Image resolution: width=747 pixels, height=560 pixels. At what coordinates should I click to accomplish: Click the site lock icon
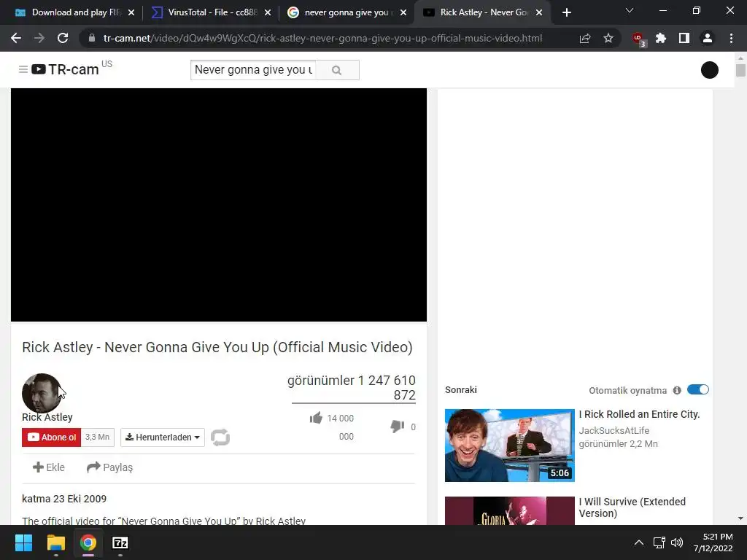point(91,38)
